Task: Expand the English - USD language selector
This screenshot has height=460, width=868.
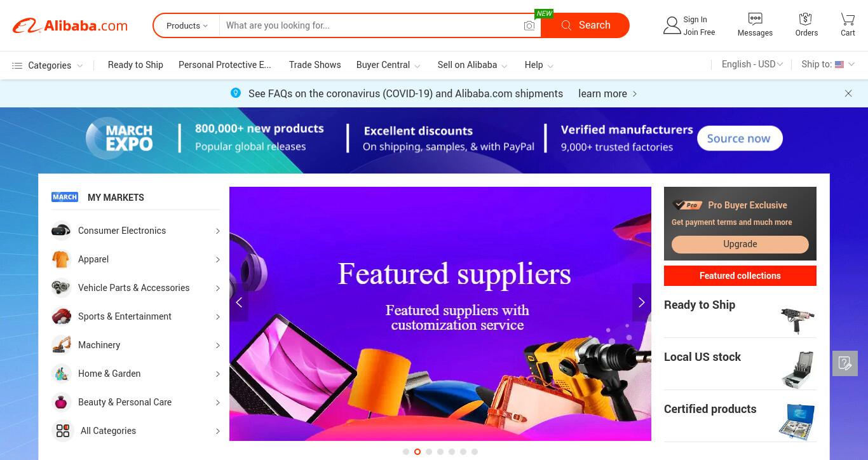Action: (x=752, y=64)
